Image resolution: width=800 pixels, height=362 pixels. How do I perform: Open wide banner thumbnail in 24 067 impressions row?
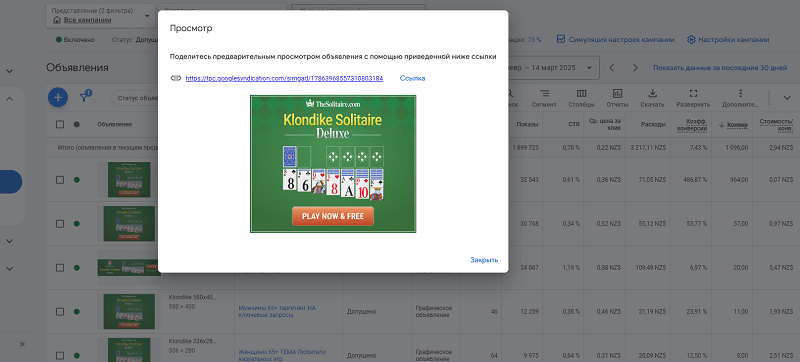click(x=129, y=267)
